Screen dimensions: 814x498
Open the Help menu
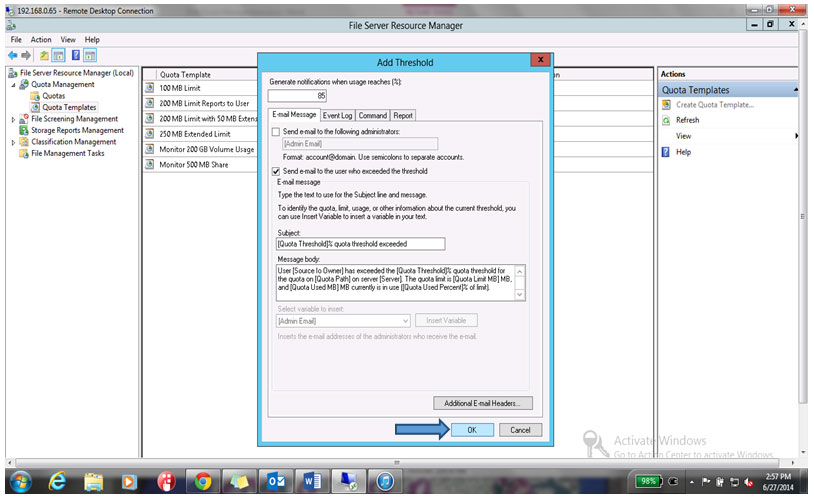pyautogui.click(x=92, y=39)
